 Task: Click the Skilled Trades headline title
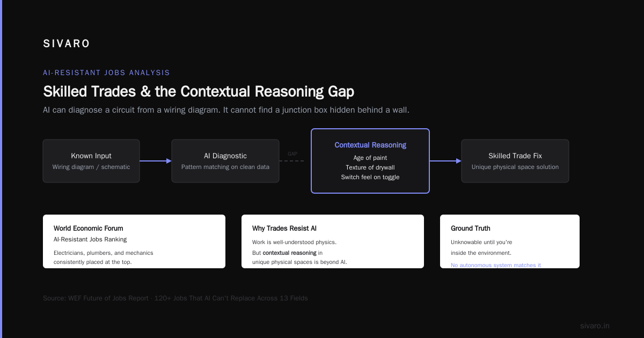(199, 91)
